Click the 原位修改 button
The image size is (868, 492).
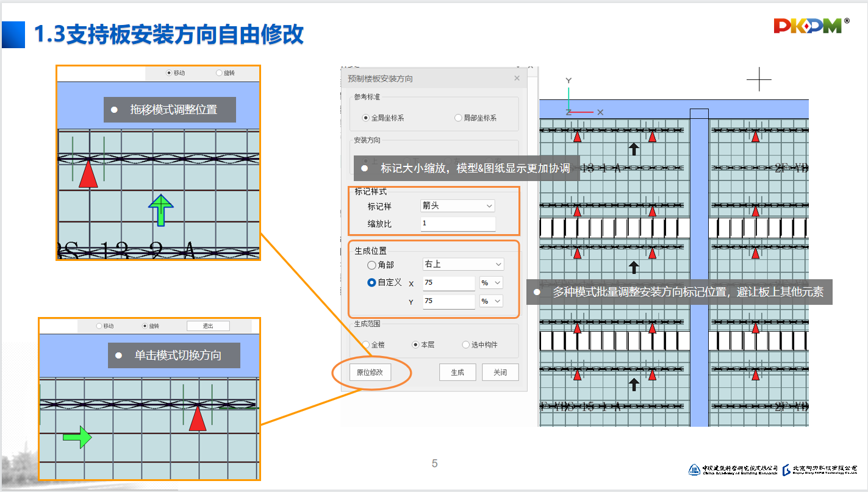tap(370, 372)
